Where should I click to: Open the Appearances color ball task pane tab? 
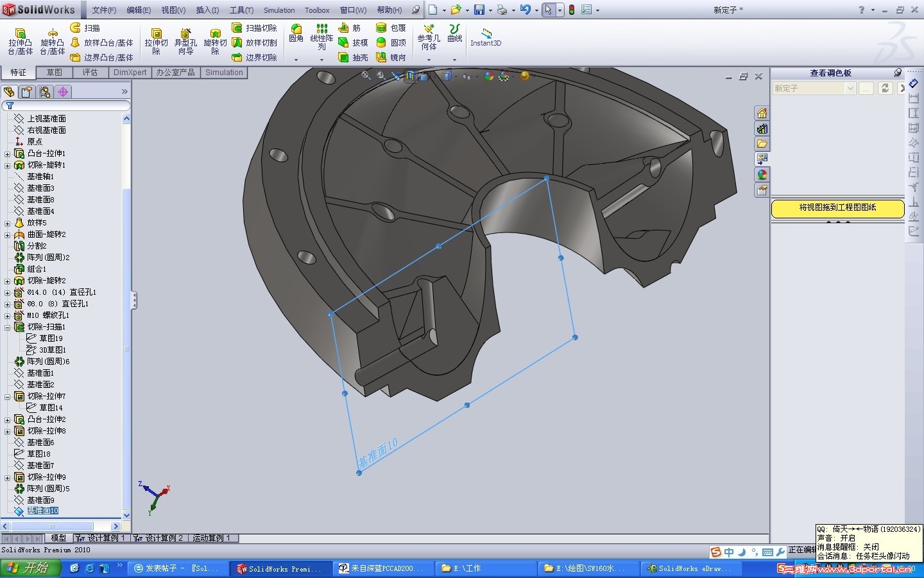[x=762, y=175]
